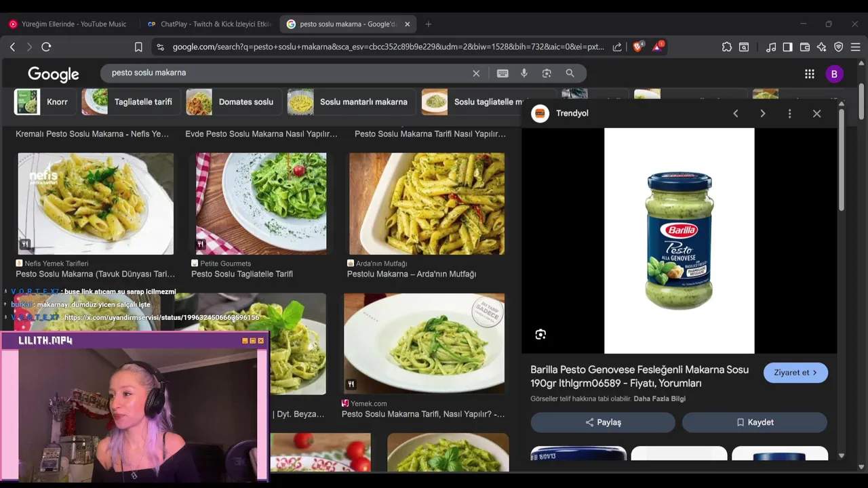Click the x.com link in chat overlay

[x=161, y=317]
